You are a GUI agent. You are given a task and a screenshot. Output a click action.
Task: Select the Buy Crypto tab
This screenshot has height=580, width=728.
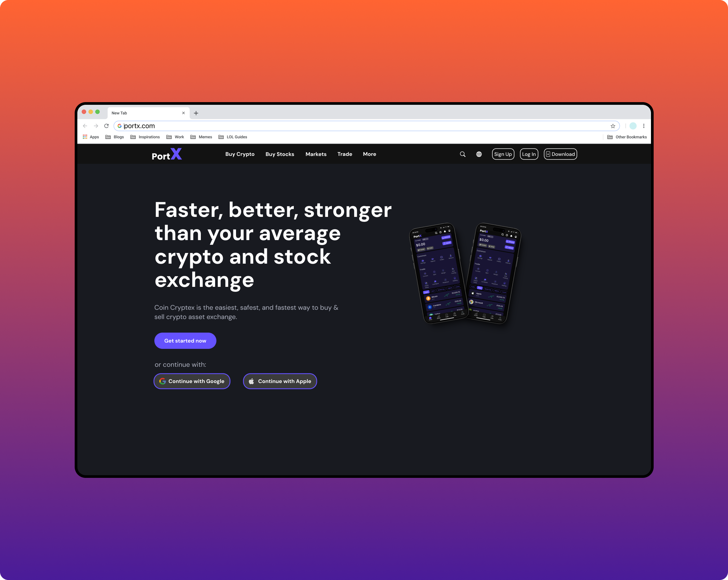[239, 154]
